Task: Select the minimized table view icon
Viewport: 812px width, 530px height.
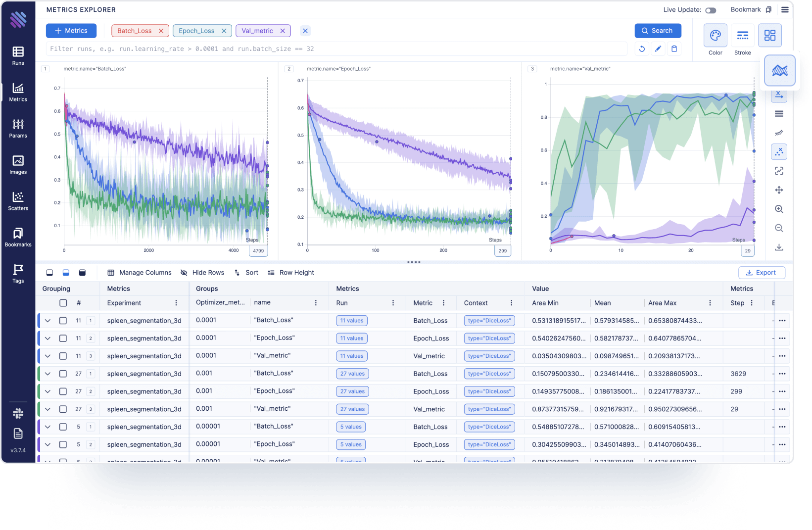Action: tap(49, 273)
